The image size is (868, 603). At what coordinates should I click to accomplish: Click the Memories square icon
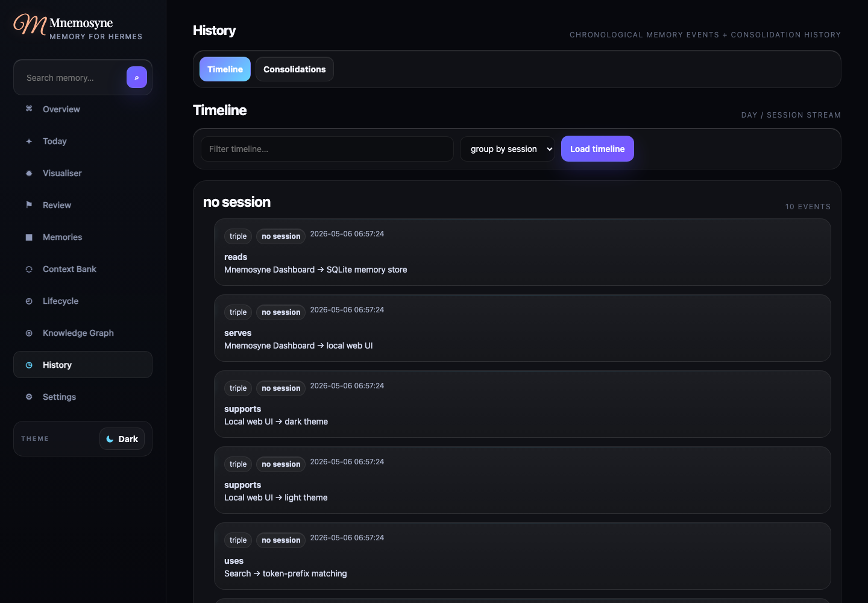(29, 237)
